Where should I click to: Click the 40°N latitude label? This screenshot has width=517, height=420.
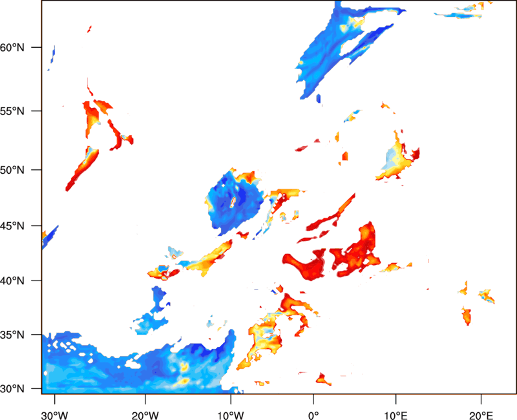point(12,280)
